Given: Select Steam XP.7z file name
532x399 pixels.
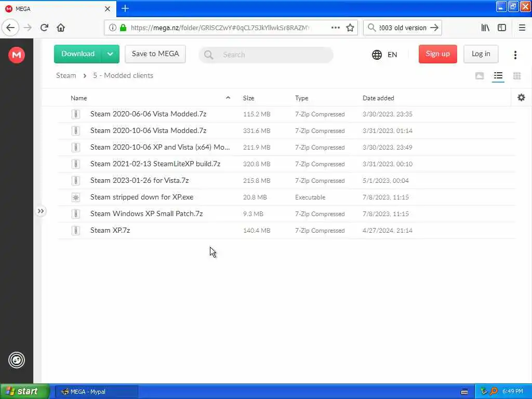Looking at the screenshot, I should (110, 230).
